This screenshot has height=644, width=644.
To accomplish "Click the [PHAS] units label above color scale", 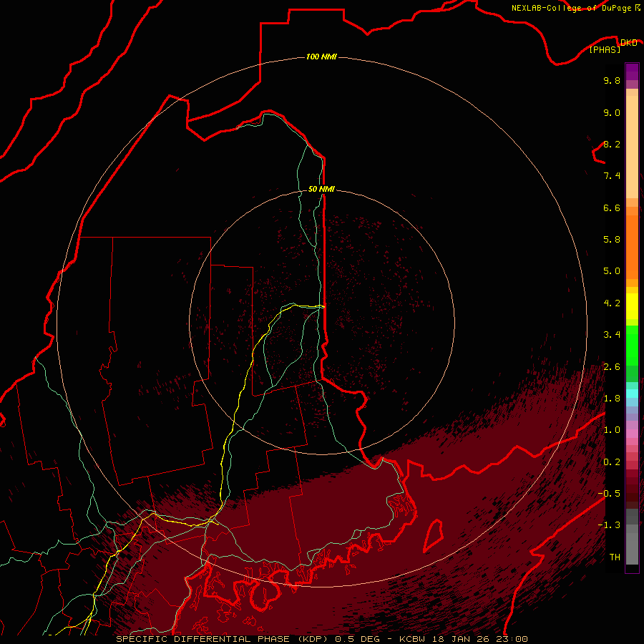I will point(605,49).
